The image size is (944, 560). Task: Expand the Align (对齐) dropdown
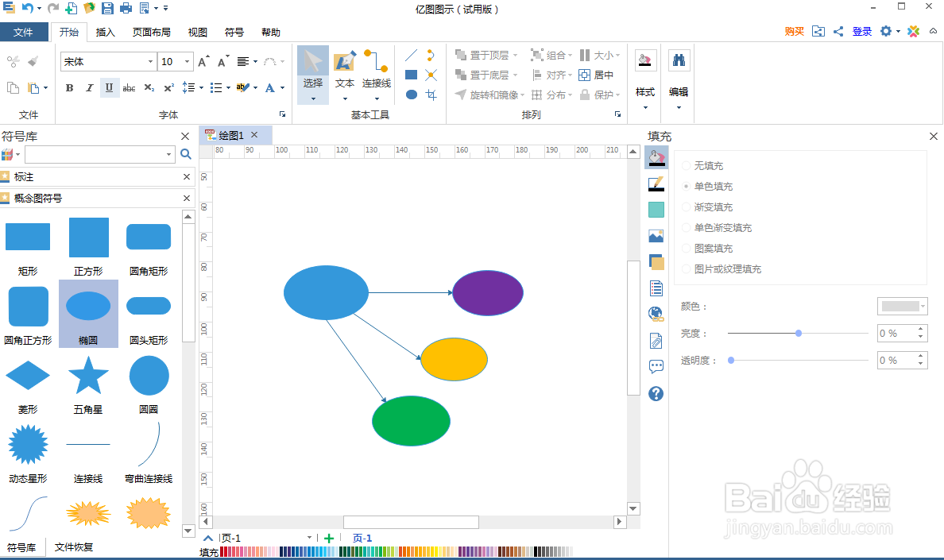pos(570,75)
